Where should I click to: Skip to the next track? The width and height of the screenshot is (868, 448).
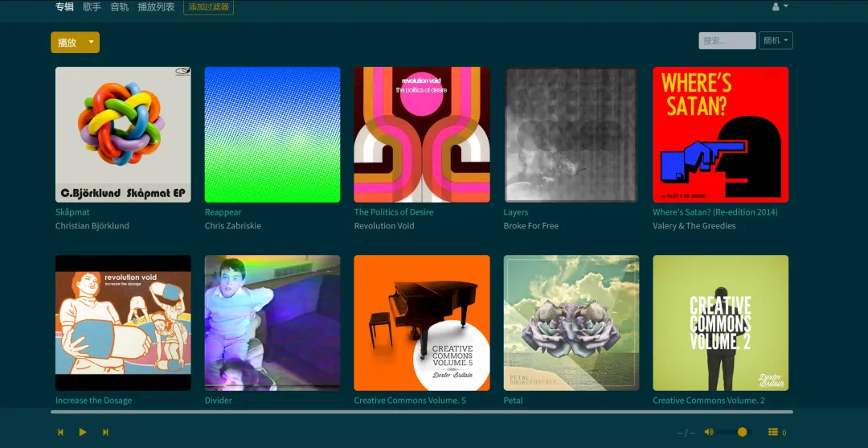click(105, 432)
